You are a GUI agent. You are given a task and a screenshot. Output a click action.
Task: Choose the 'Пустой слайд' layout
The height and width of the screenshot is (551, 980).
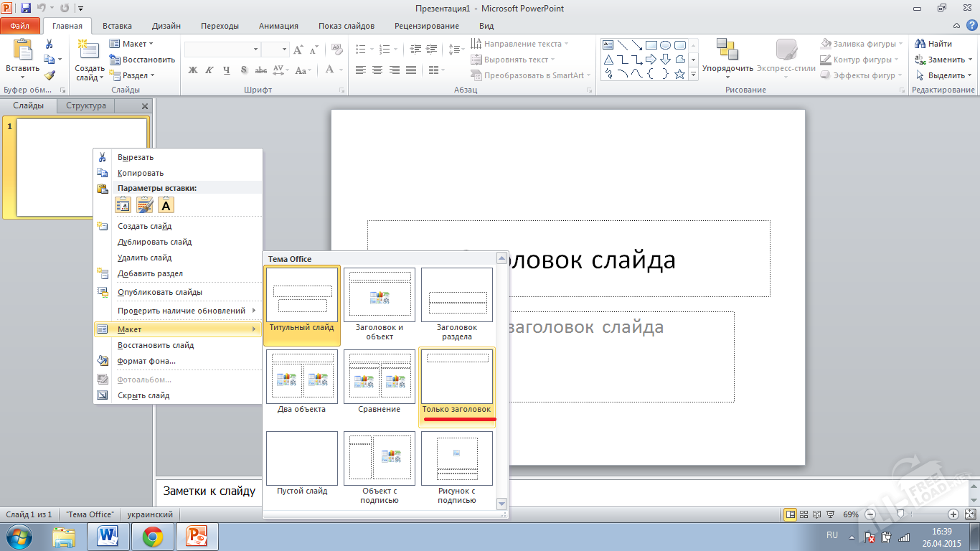tap(301, 458)
